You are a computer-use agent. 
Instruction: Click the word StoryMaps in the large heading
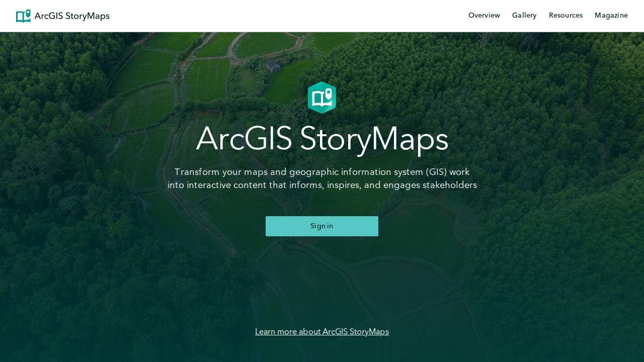point(374,139)
